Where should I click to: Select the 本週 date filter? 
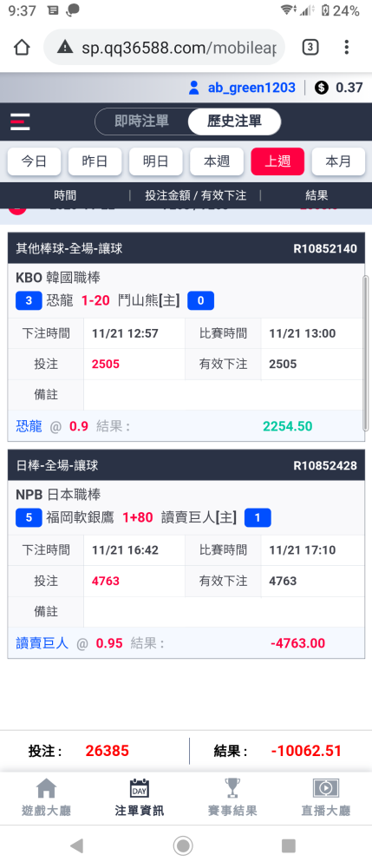(x=217, y=161)
